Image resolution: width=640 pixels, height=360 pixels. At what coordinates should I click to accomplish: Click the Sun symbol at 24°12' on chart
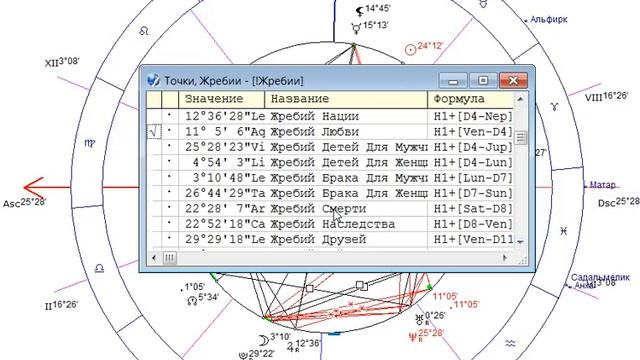tap(410, 49)
